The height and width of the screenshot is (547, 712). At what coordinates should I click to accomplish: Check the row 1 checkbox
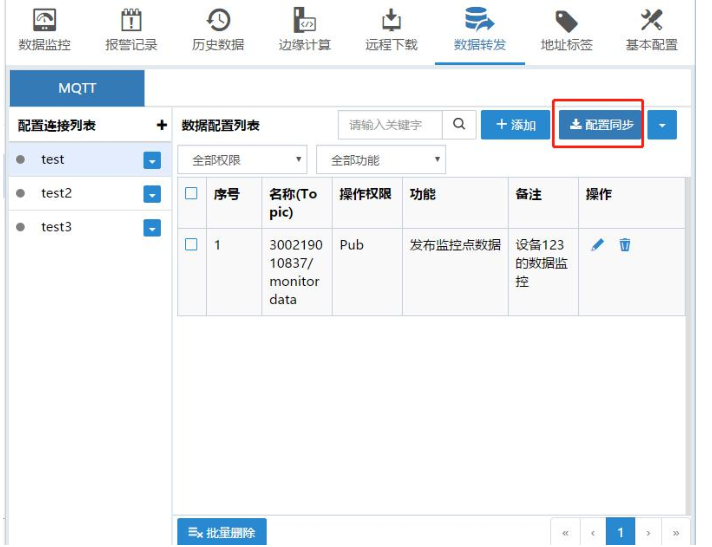(191, 245)
